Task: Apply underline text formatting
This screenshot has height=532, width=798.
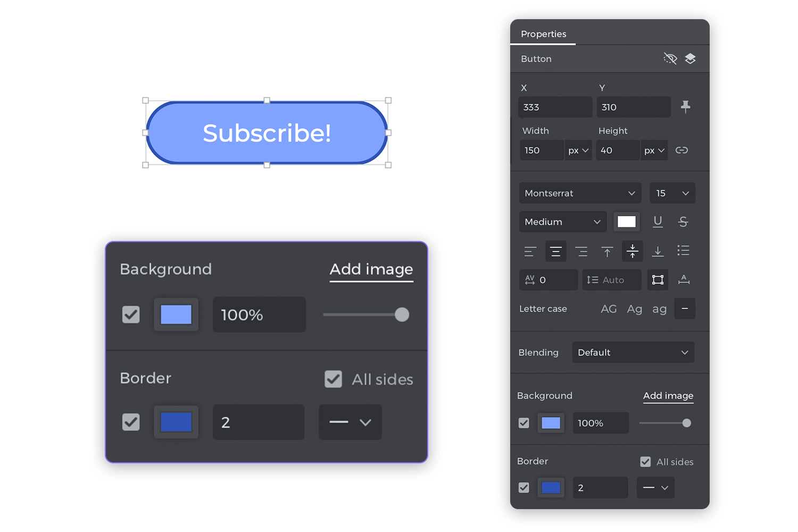Action: [658, 222]
